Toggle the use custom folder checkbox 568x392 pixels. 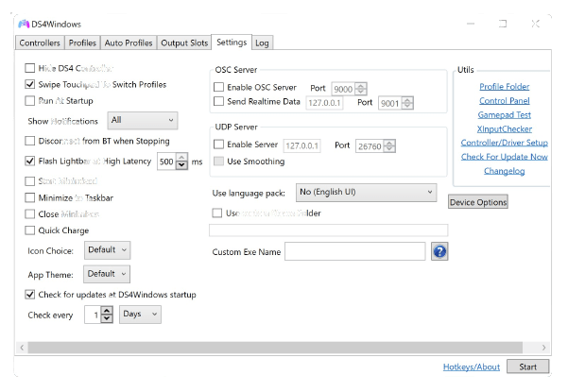[217, 213]
